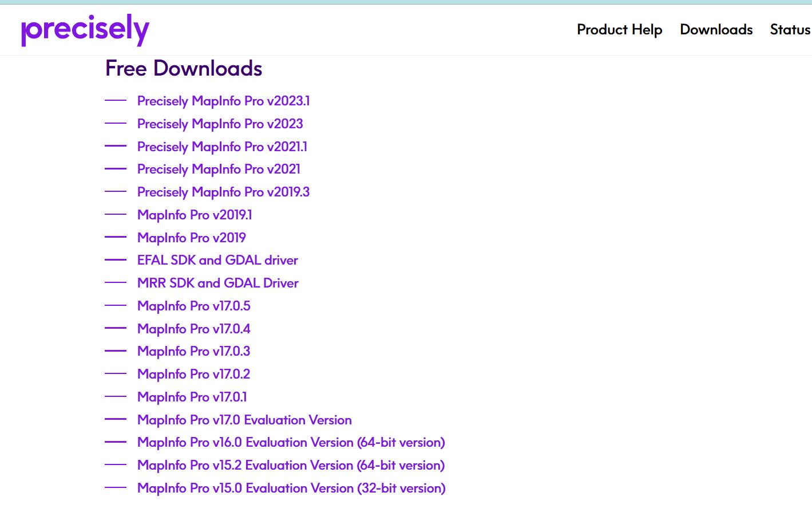Open MapInfo Pro v17.0 Evaluation Version
Viewport: 812px width, 508px height.
click(244, 420)
